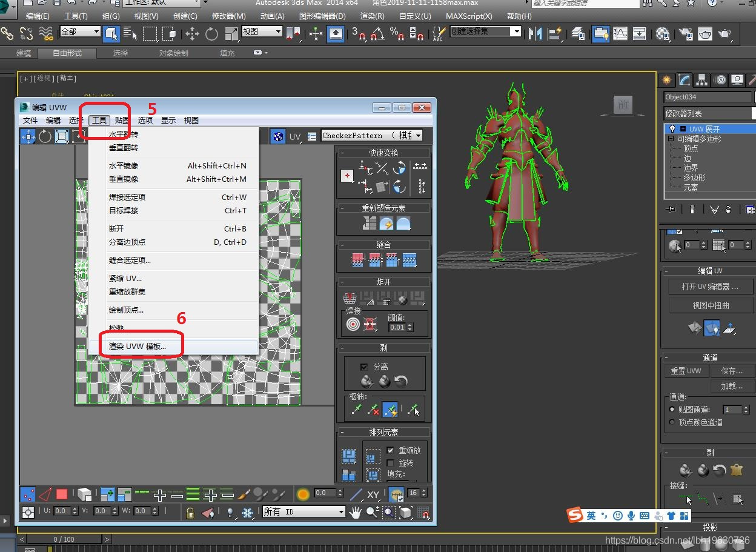Click the target weld icon in the 焊接 group
The height and width of the screenshot is (552, 756).
[353, 325]
